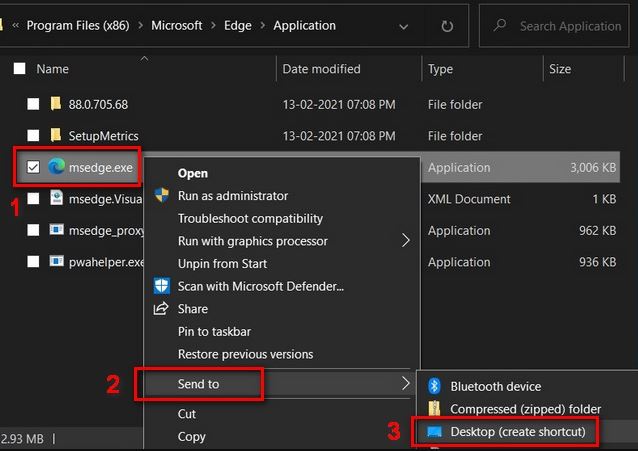This screenshot has width=638, height=451.
Task: Click the msedge.VisualElements XML file icon
Action: point(56,198)
